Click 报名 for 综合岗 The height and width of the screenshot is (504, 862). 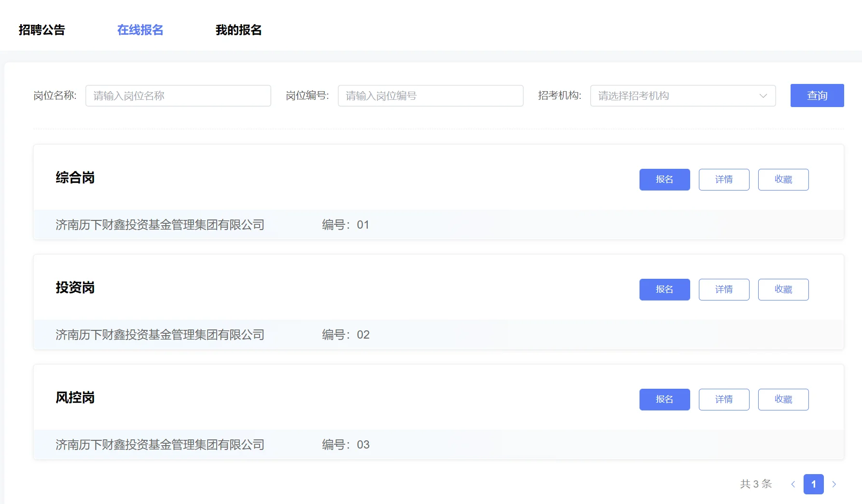[x=665, y=179]
